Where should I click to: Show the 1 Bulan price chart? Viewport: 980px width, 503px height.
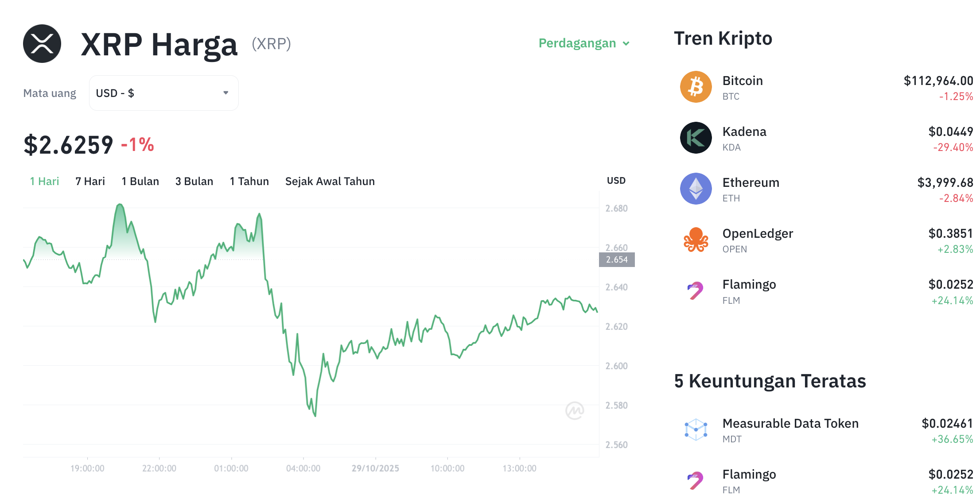(140, 182)
